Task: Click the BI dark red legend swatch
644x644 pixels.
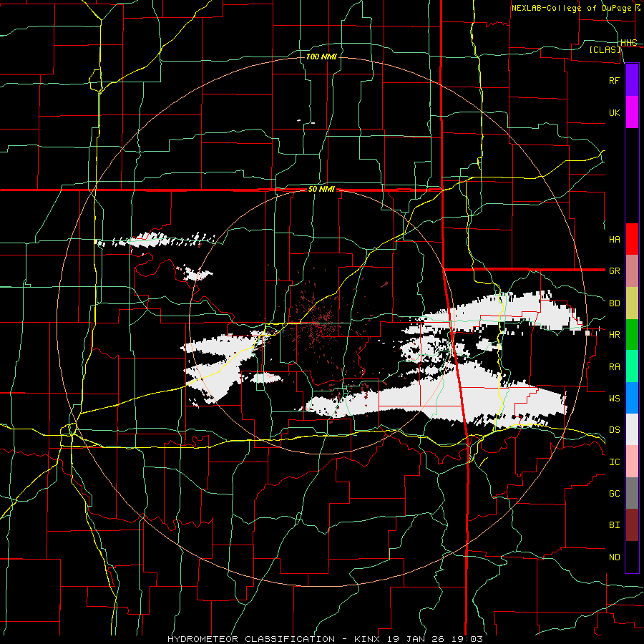Action: click(x=632, y=525)
